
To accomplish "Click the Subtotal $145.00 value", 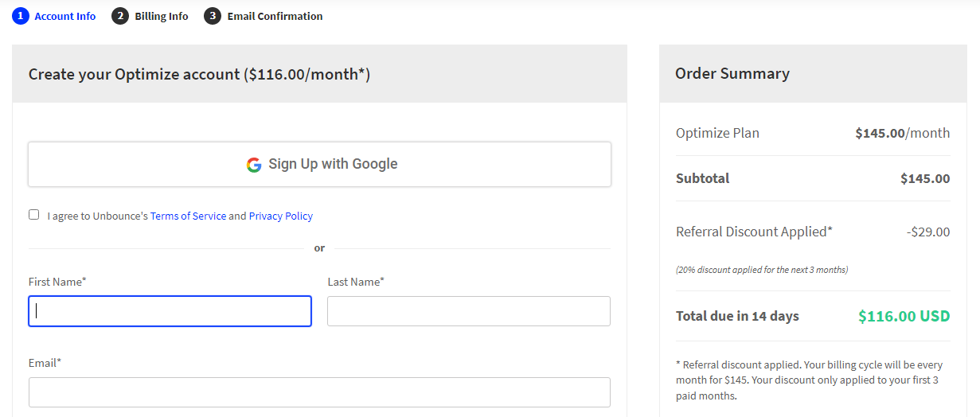I will click(925, 178).
